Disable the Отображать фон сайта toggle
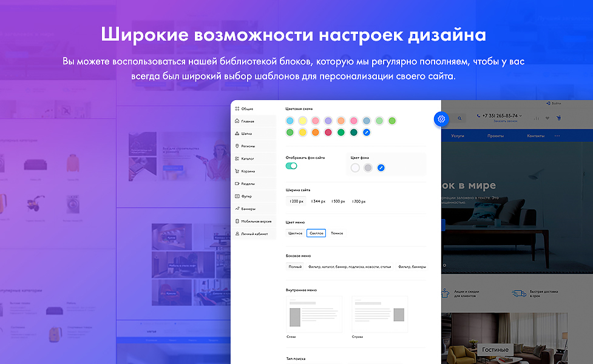593x364 pixels. (x=291, y=166)
